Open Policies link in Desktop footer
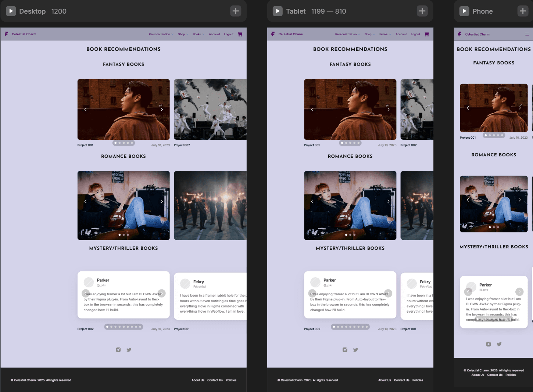533x392 pixels. tap(231, 380)
